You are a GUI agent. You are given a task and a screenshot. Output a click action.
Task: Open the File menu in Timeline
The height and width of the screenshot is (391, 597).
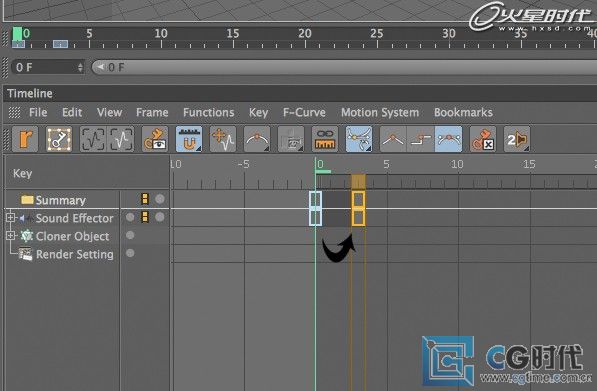pyautogui.click(x=38, y=112)
